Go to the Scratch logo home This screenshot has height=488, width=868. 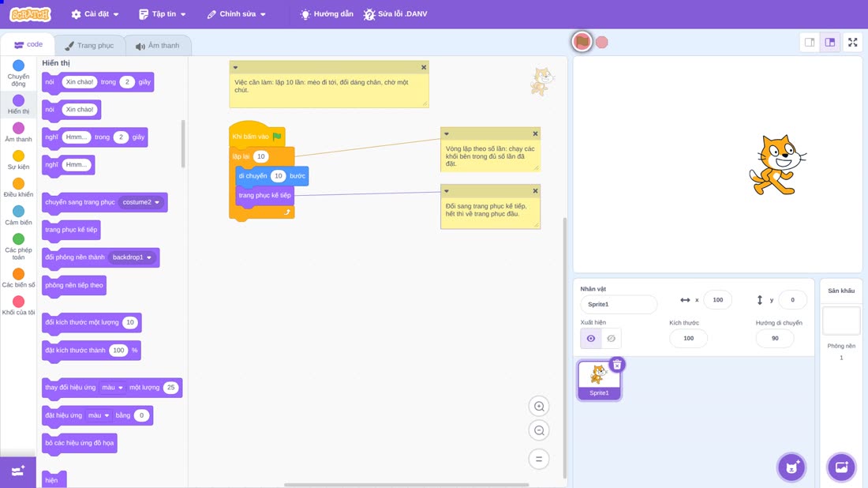pos(31,14)
